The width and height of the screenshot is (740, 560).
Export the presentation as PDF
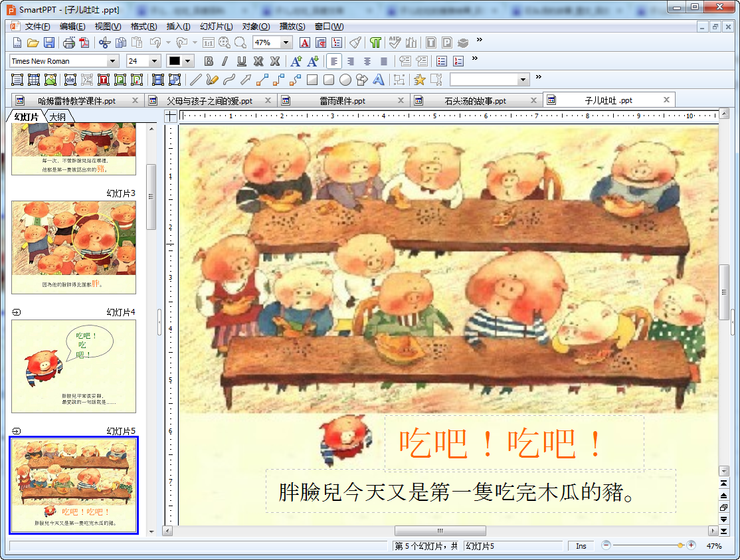84,43
